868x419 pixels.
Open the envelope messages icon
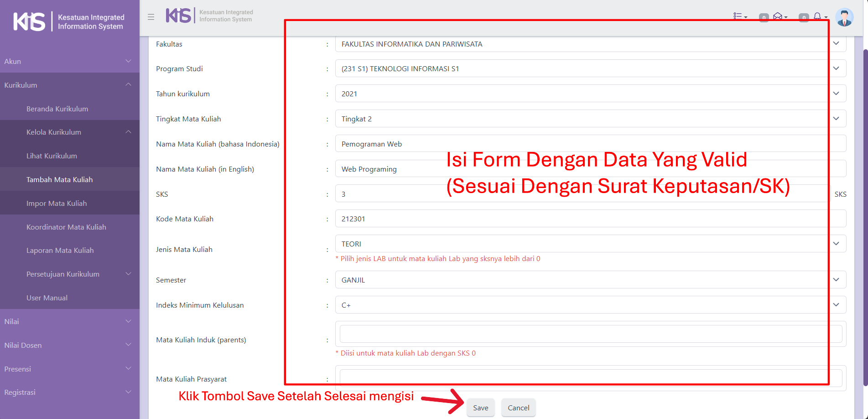click(778, 16)
